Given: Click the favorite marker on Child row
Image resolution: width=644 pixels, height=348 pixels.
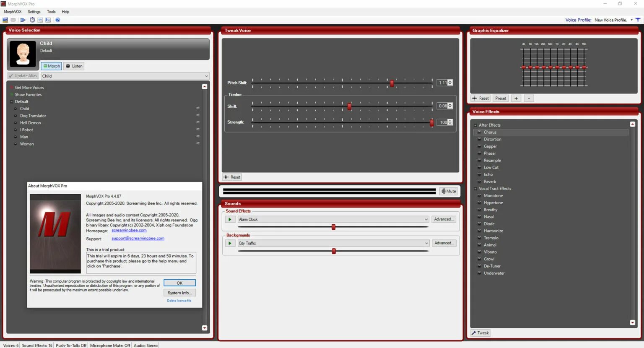Looking at the screenshot, I should (x=198, y=108).
